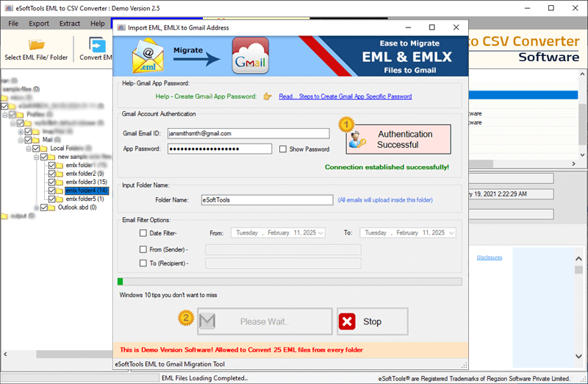Enable the From (Sender) filter checkbox
This screenshot has width=588, height=384.
coord(143,249)
